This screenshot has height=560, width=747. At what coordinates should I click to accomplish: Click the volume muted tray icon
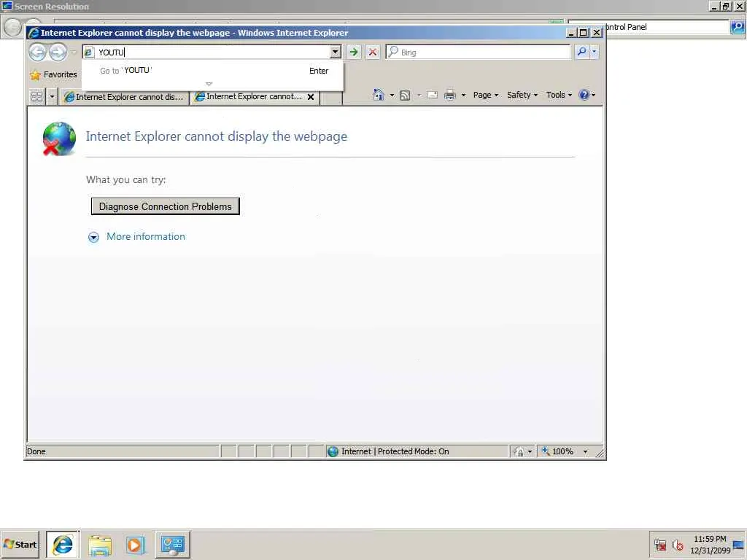pyautogui.click(x=677, y=544)
